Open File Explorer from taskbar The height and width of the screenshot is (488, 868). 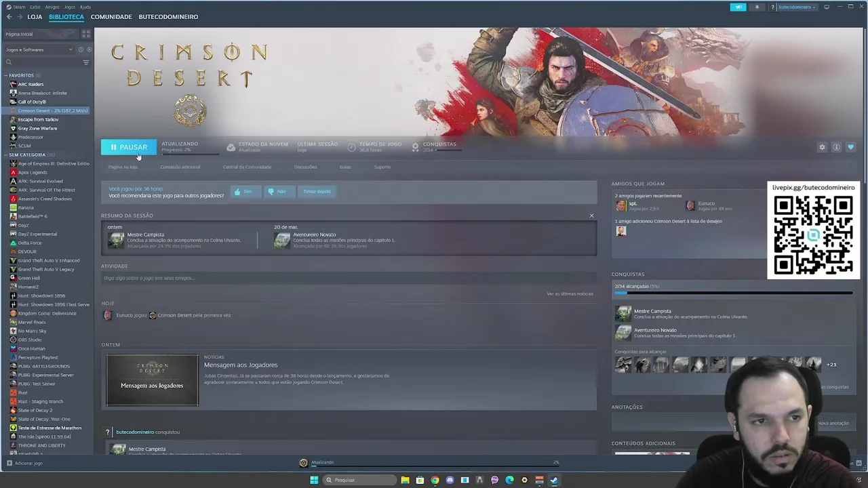point(405,480)
